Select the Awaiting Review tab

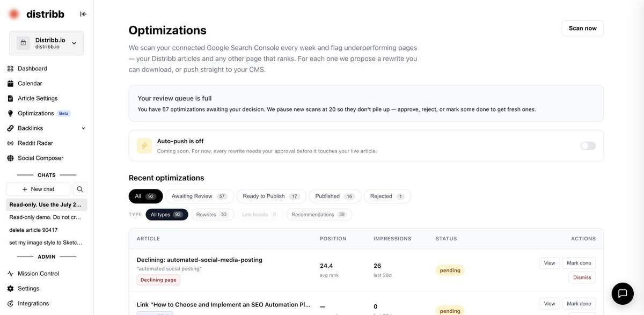click(x=199, y=196)
